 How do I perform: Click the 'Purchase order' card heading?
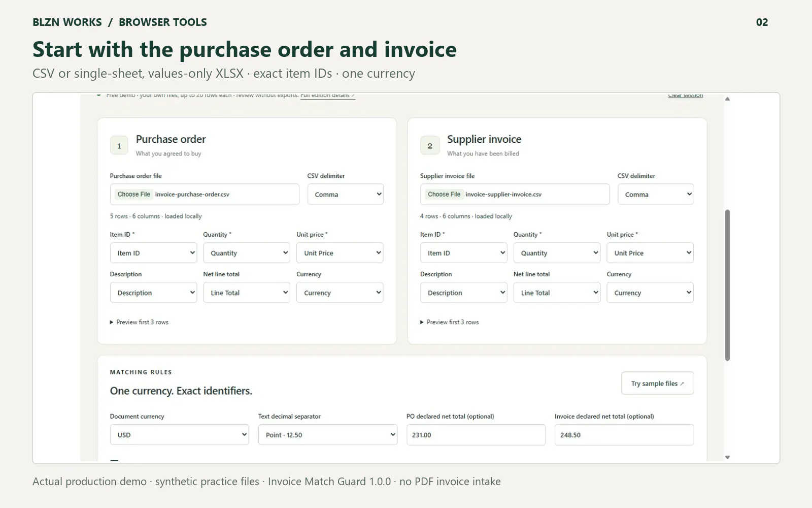[171, 139]
